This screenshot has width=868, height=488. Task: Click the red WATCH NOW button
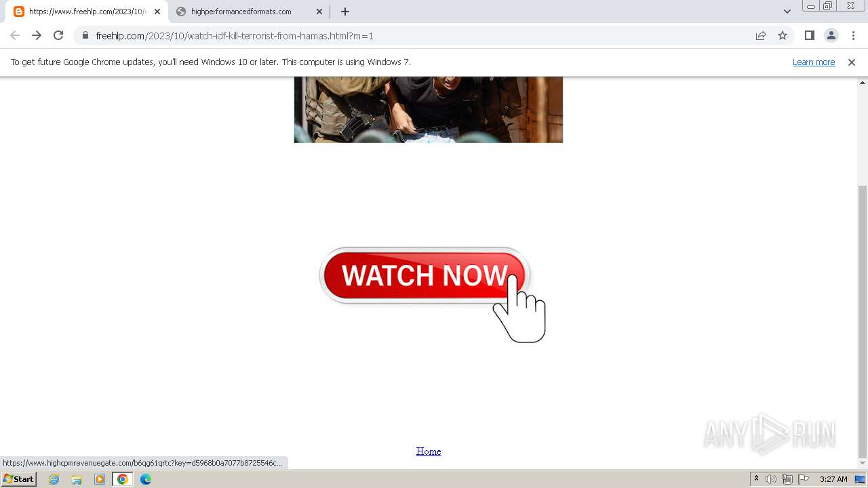tap(425, 276)
